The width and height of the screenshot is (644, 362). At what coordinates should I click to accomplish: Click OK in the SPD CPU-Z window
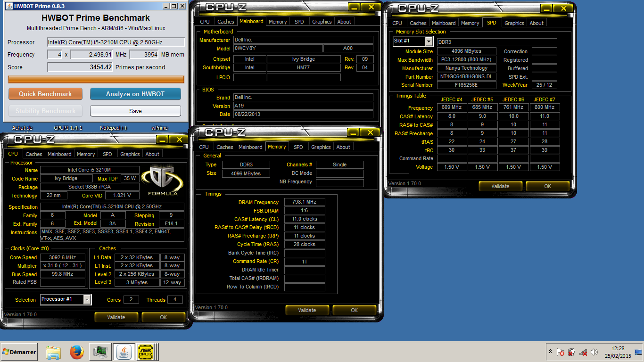(547, 186)
